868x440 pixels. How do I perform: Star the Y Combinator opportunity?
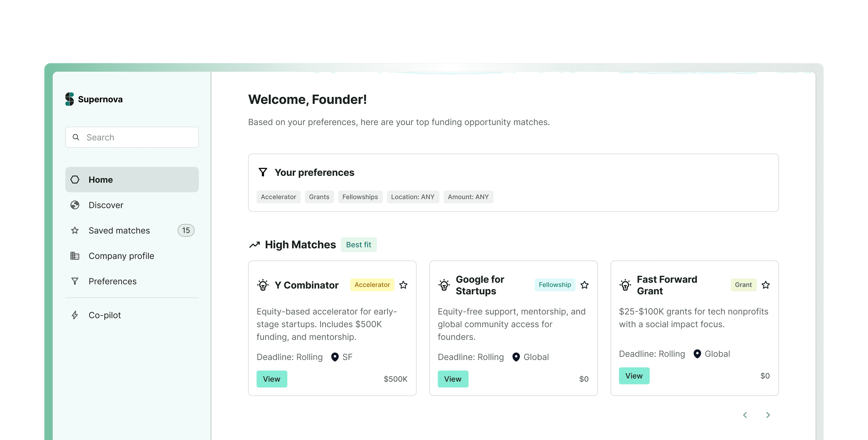(x=403, y=285)
